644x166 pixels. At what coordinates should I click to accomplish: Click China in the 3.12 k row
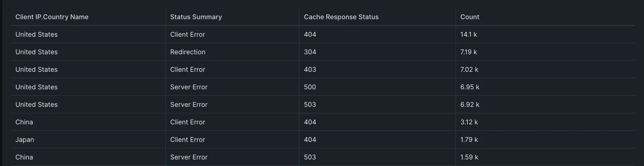[x=24, y=122]
